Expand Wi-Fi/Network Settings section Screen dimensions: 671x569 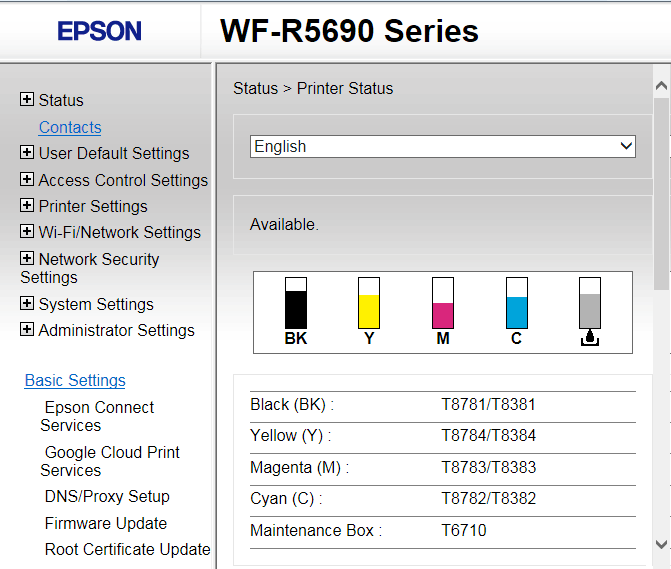(x=27, y=232)
